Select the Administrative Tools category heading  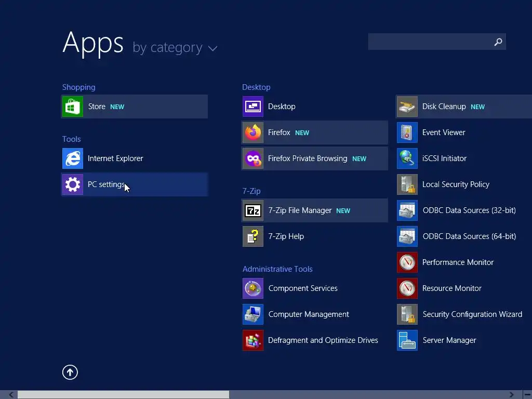277,269
